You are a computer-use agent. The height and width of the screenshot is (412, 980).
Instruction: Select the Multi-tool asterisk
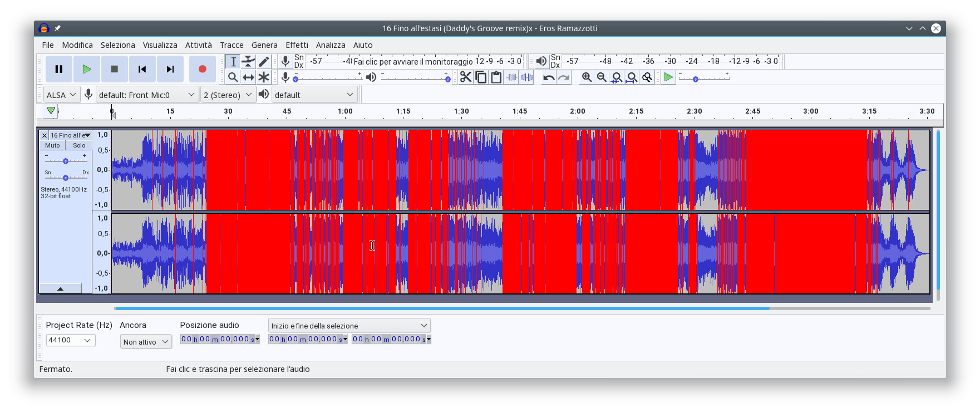(264, 77)
